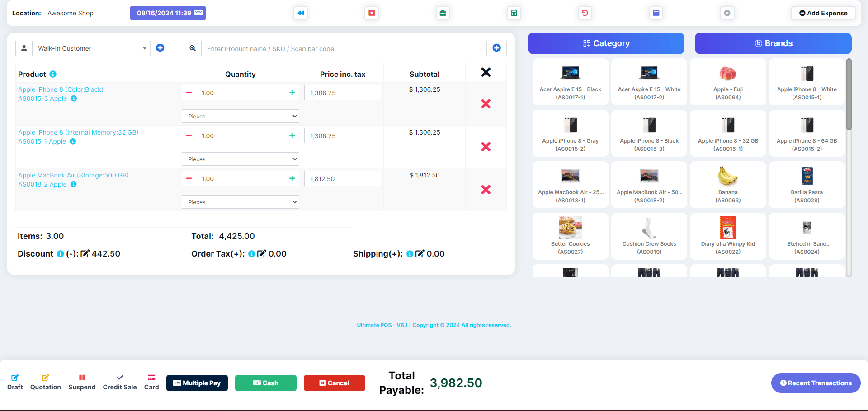Remove Apple MacBook Air row
This screenshot has height=411, width=868.
[x=486, y=190]
